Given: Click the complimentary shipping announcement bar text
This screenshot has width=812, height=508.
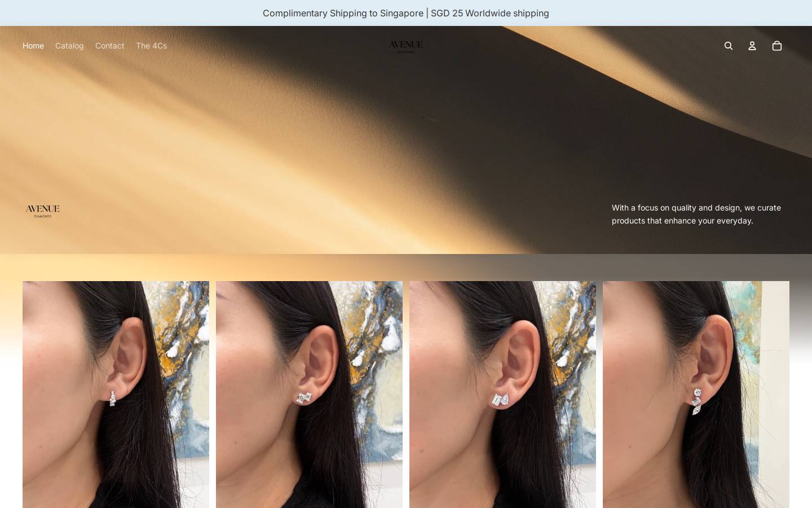Looking at the screenshot, I should [x=406, y=13].
